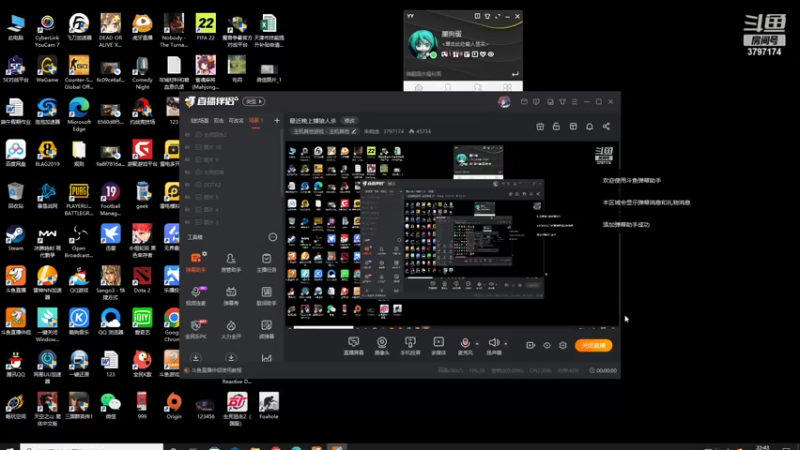Open the notification bell above preview
Screen dimensions: 800x450
(589, 127)
